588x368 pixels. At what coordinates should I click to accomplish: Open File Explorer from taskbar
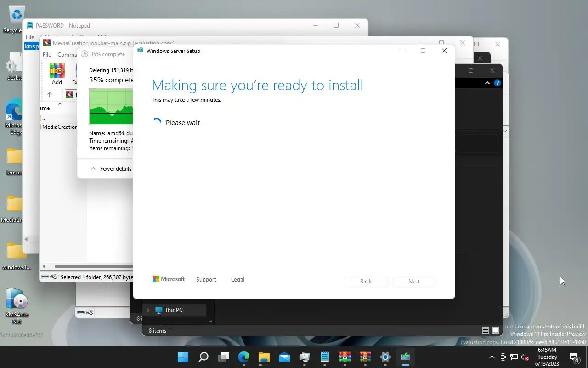tap(264, 357)
